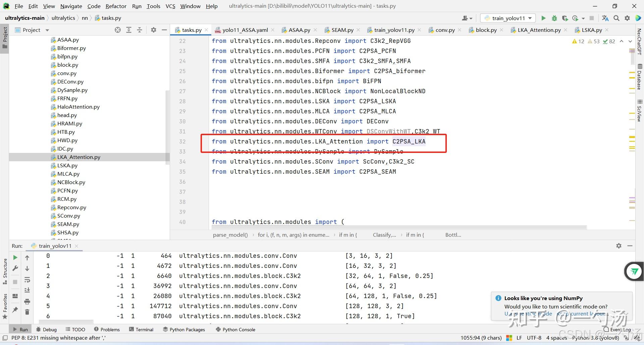
Task: Run train_yolov11 with coverage
Action: point(566,18)
